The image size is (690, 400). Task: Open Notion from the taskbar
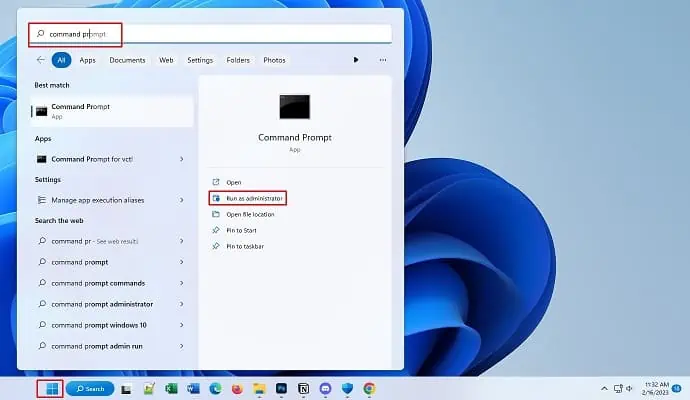(303, 388)
